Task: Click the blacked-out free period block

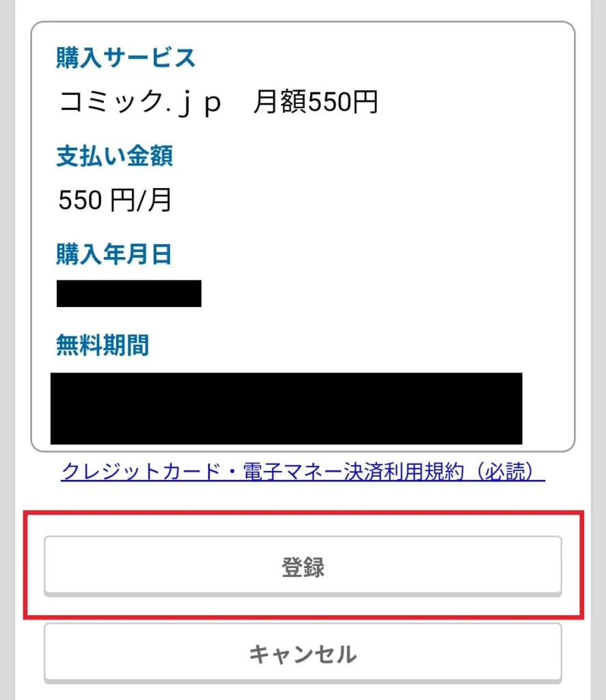Action: [x=286, y=409]
